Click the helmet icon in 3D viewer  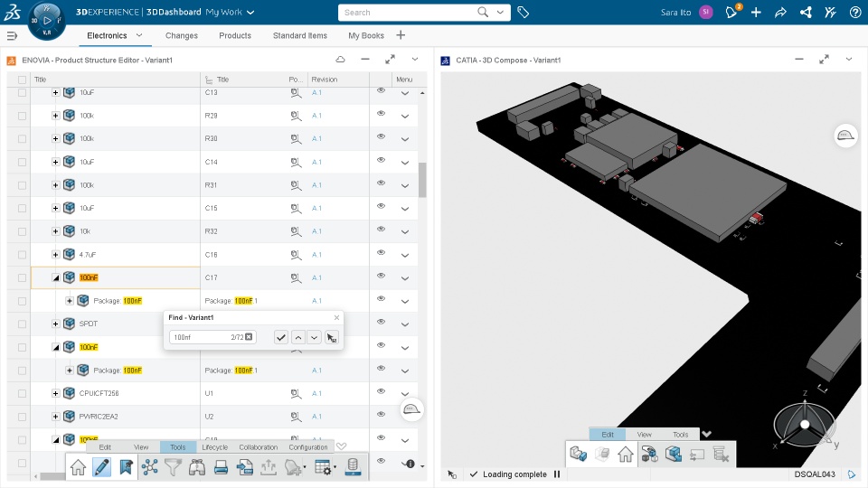845,136
